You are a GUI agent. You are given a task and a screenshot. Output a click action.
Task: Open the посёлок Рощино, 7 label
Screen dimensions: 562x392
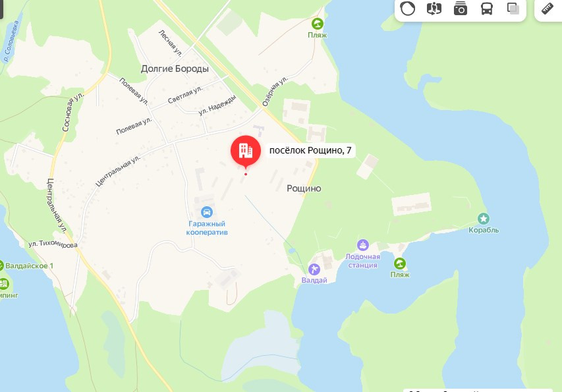pos(310,150)
